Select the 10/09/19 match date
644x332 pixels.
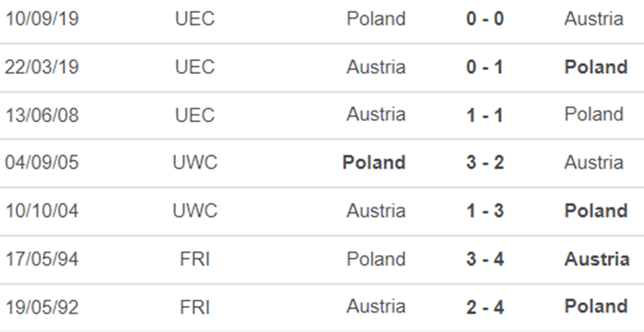(42, 19)
